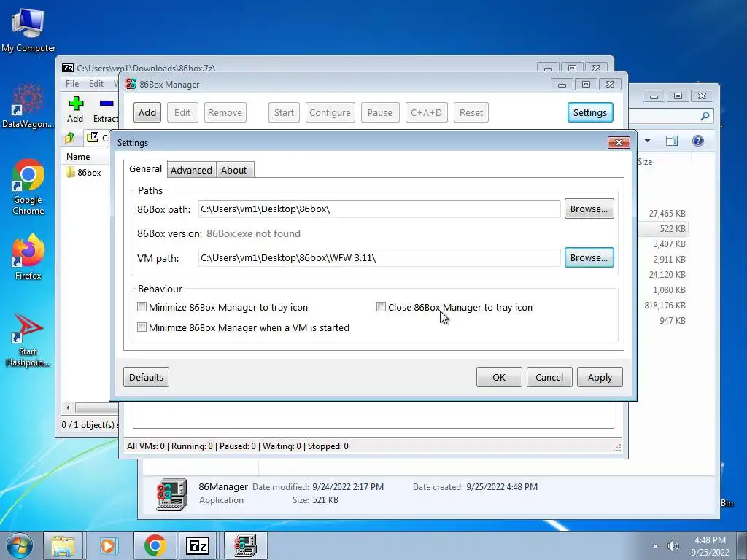Open the About tab

click(x=234, y=170)
